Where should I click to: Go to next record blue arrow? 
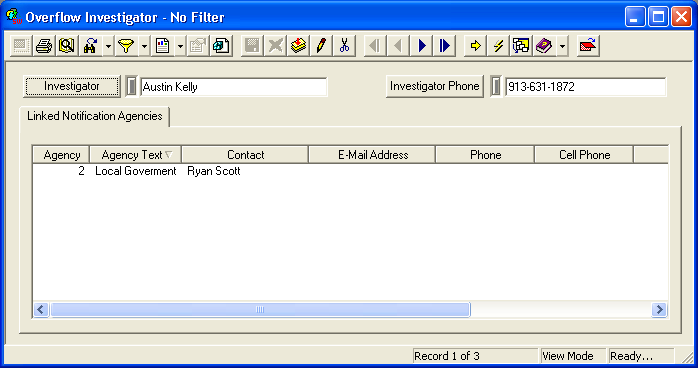click(x=422, y=45)
